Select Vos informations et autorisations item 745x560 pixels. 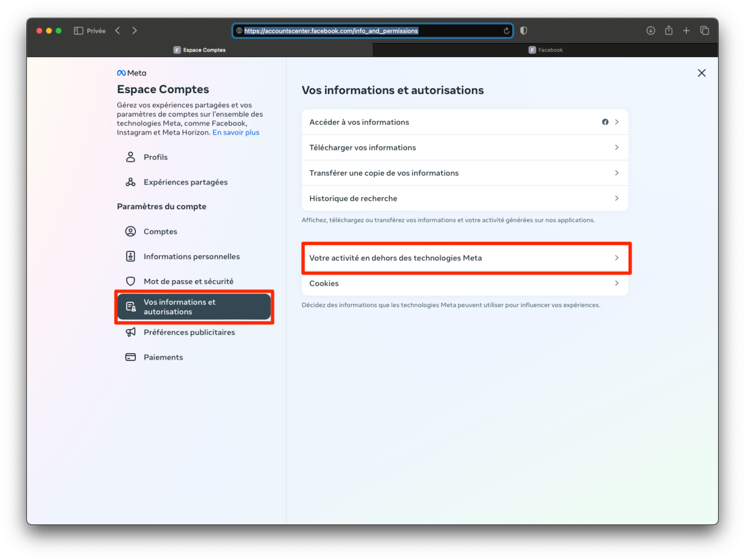(194, 307)
